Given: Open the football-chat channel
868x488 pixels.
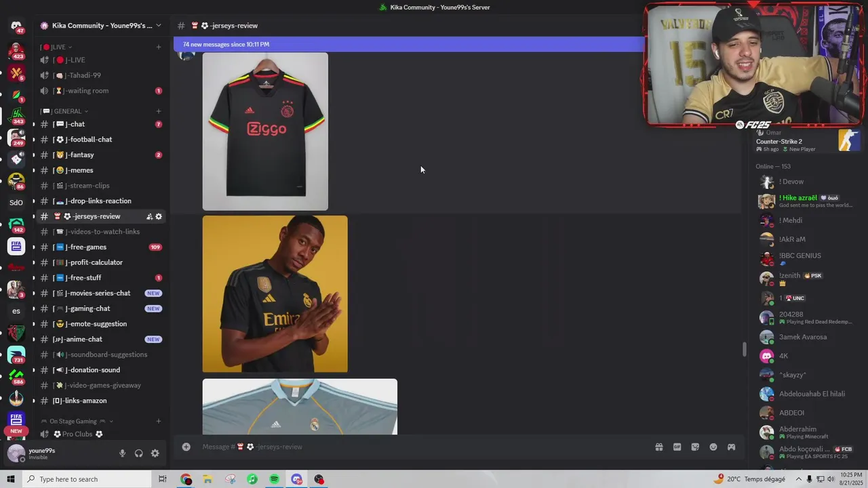Looking at the screenshot, I should coord(100,140).
